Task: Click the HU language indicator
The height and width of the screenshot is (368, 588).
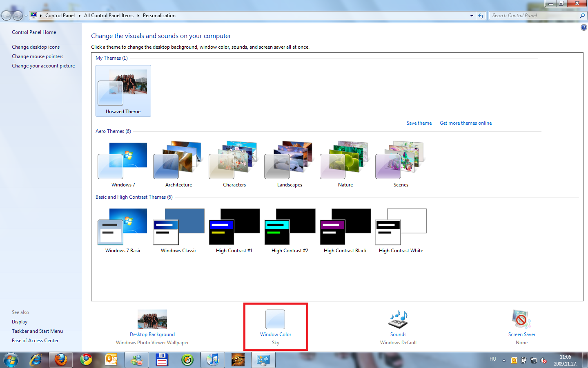Action: coord(493,359)
